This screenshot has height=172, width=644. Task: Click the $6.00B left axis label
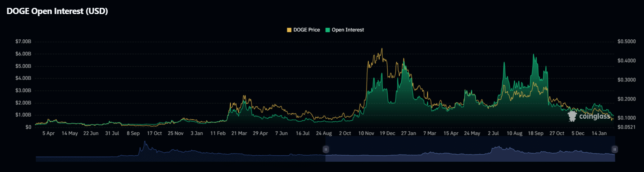(23, 54)
